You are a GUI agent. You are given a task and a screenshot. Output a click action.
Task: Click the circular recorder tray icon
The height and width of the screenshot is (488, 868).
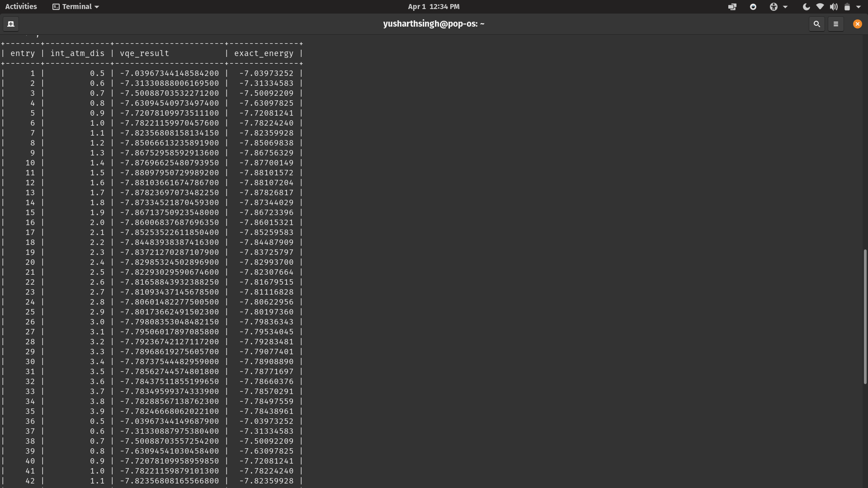click(753, 6)
